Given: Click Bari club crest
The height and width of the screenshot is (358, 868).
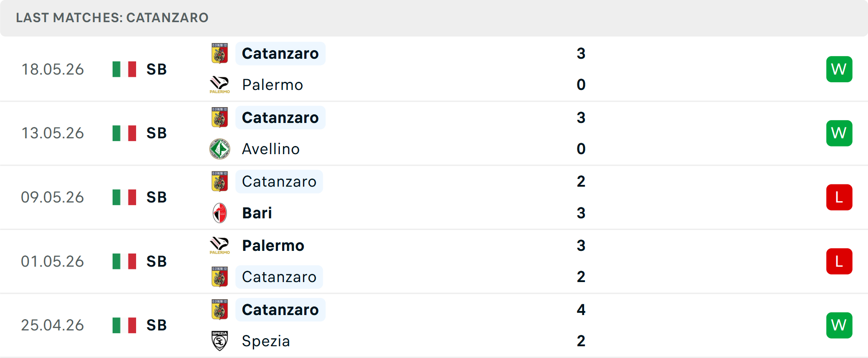Looking at the screenshot, I should [x=220, y=213].
